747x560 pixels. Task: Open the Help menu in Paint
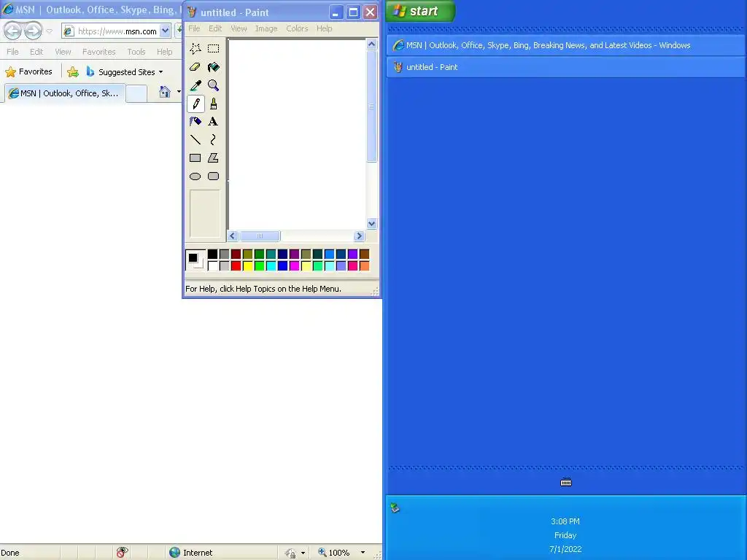click(x=324, y=28)
